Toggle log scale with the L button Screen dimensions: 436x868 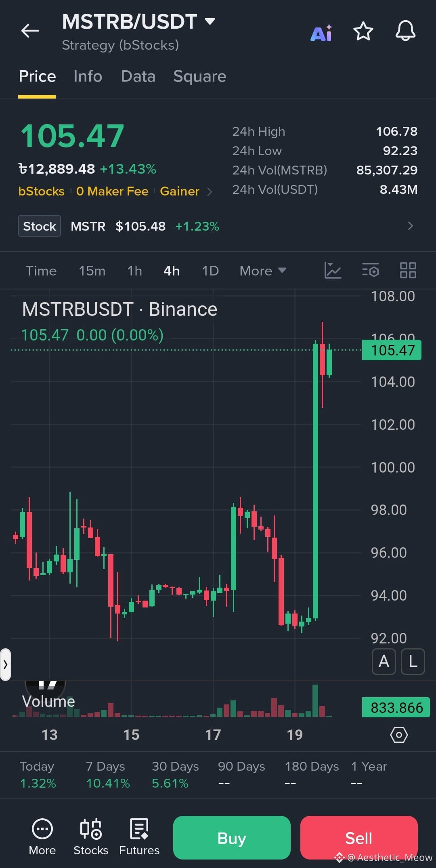click(x=413, y=662)
